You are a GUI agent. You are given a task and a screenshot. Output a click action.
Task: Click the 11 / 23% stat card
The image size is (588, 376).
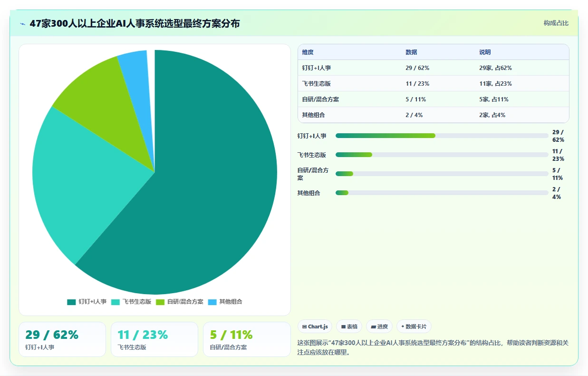pyautogui.click(x=154, y=339)
